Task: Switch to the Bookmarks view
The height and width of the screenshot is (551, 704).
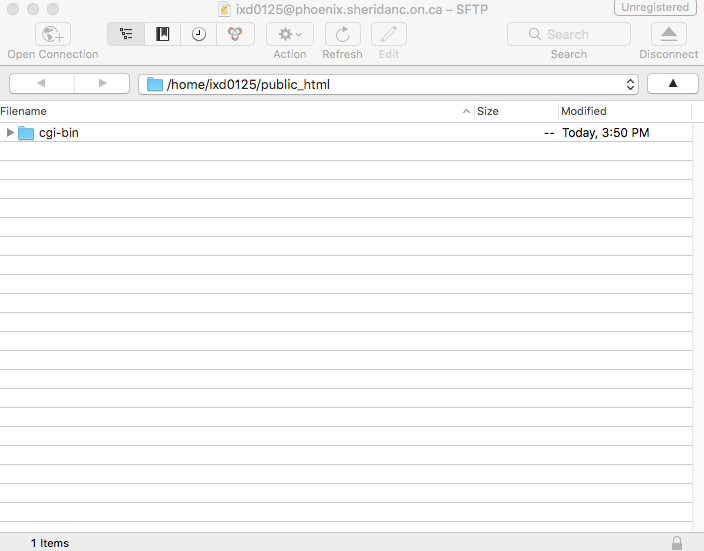Action: 162,34
